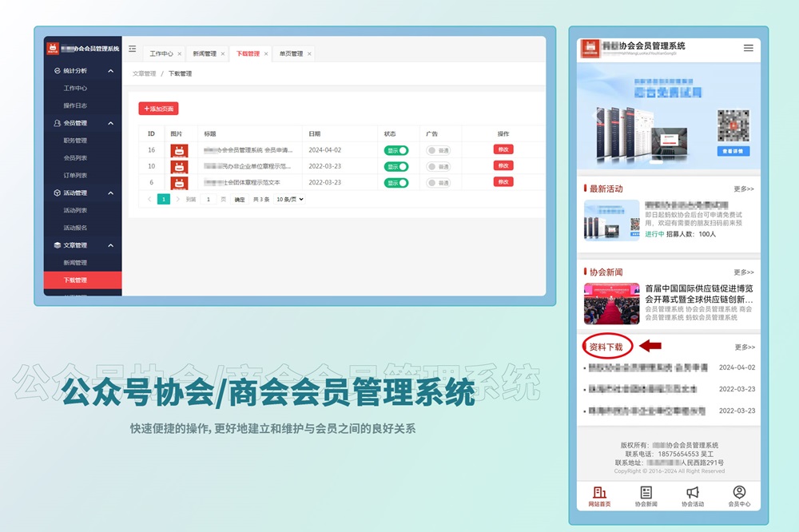Image resolution: width=799 pixels, height=532 pixels.
Task: Toggle the 显示 status switch for ID 16
Action: click(396, 150)
